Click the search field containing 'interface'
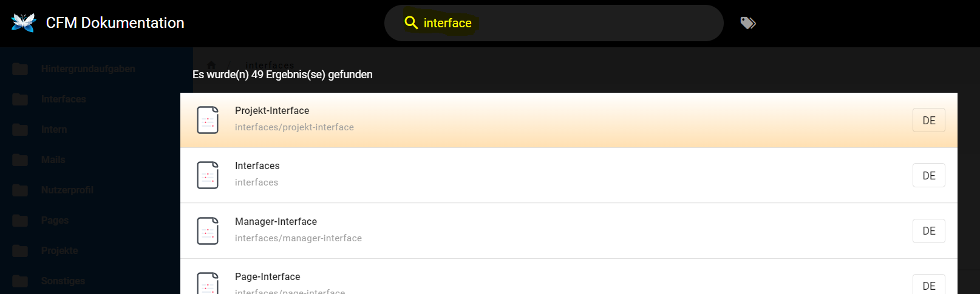 tap(554, 23)
